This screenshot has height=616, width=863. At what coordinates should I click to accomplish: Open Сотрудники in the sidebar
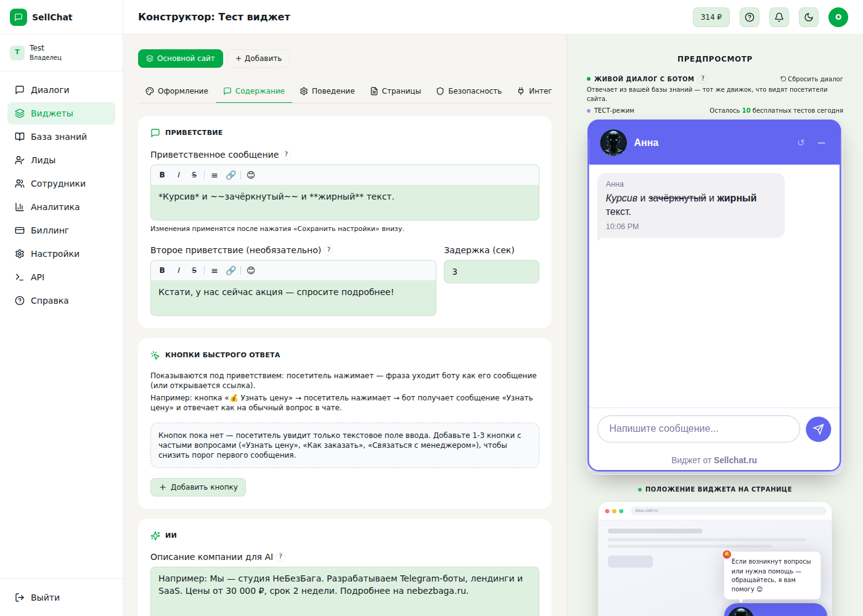(61, 184)
